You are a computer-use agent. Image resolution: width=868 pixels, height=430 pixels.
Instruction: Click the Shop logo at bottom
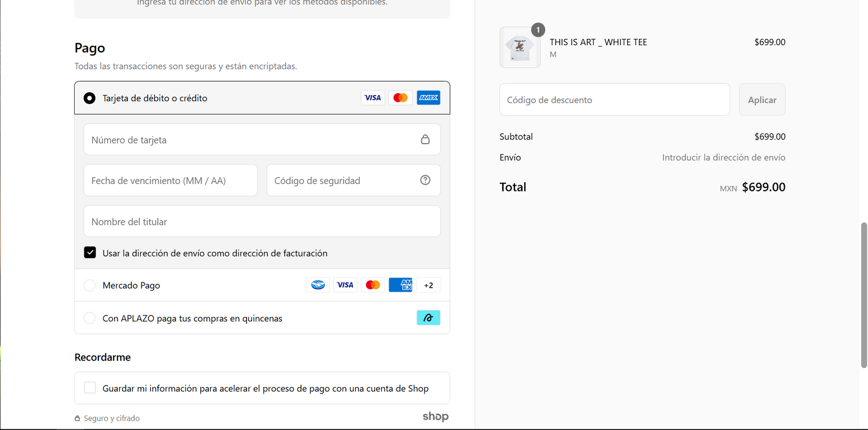(x=435, y=417)
